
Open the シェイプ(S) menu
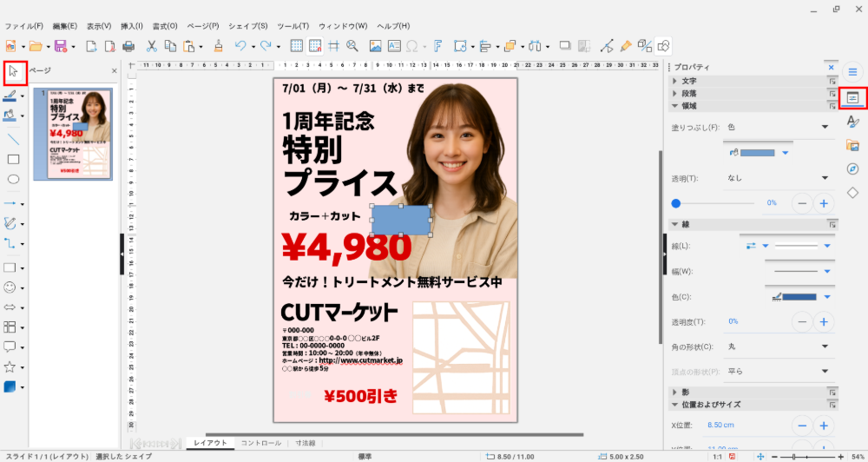click(x=247, y=26)
